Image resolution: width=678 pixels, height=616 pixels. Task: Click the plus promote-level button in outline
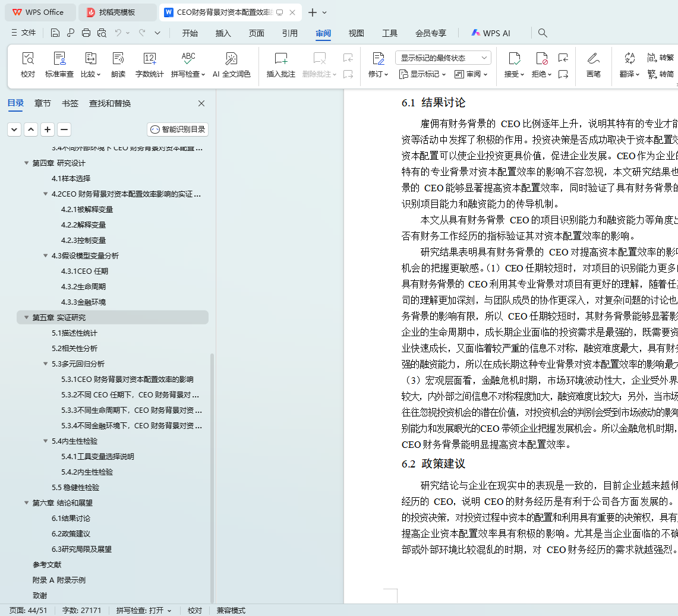click(48, 129)
